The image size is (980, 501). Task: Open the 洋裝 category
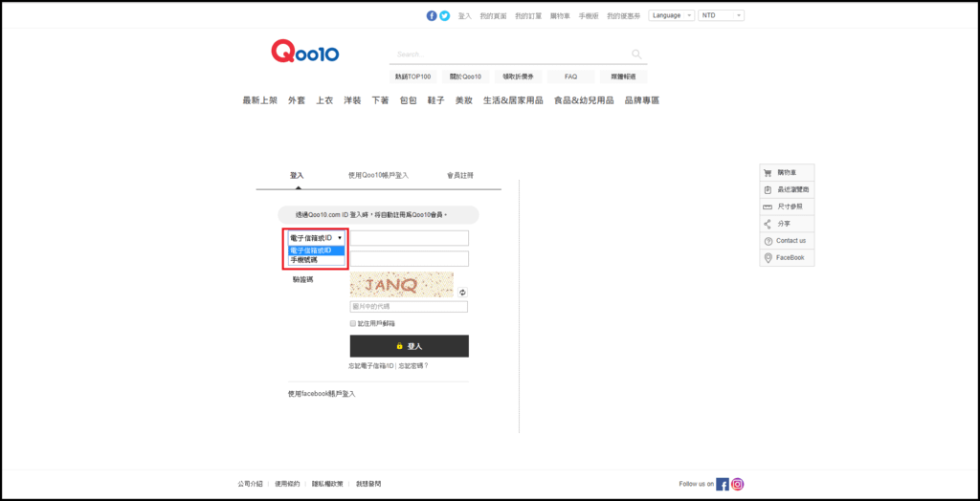pyautogui.click(x=352, y=100)
